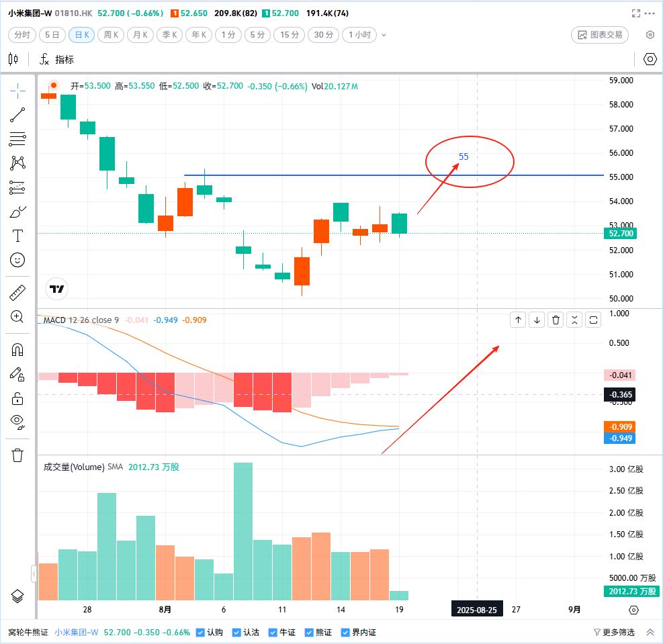Change the candlestick chart type

click(13, 59)
